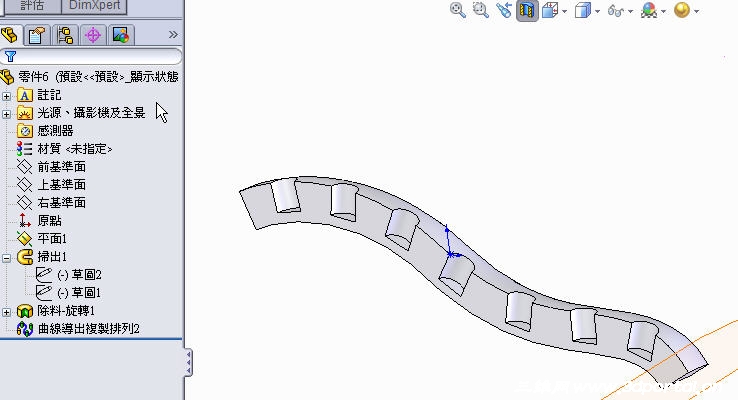Click the 零件6 part icon
Screen dimensions: 738x400
coord(7,77)
